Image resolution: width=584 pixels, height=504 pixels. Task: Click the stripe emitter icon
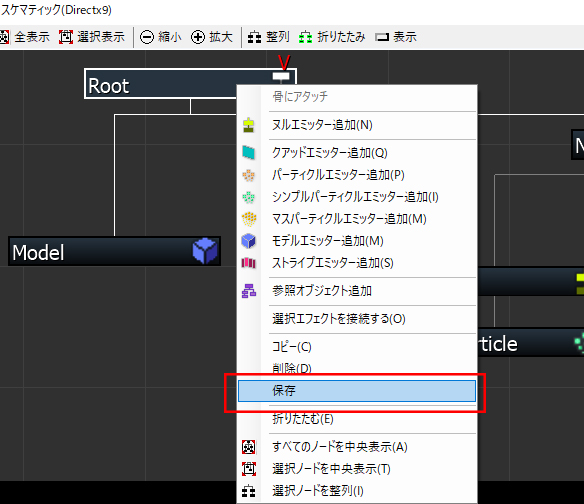pyautogui.click(x=249, y=263)
